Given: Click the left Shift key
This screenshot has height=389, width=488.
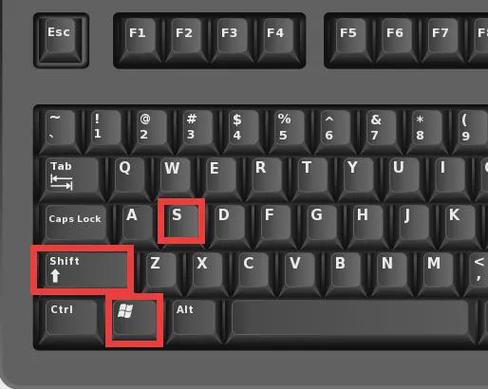Looking at the screenshot, I should tap(82, 270).
